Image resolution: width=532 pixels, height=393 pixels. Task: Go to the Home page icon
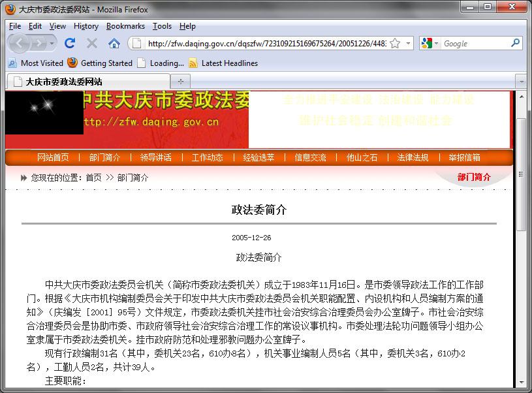tap(114, 43)
